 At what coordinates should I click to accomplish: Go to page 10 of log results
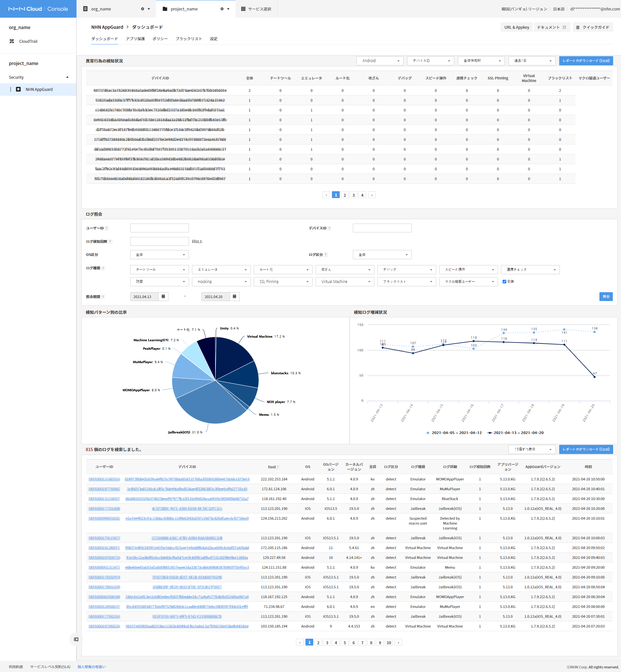[x=389, y=643]
